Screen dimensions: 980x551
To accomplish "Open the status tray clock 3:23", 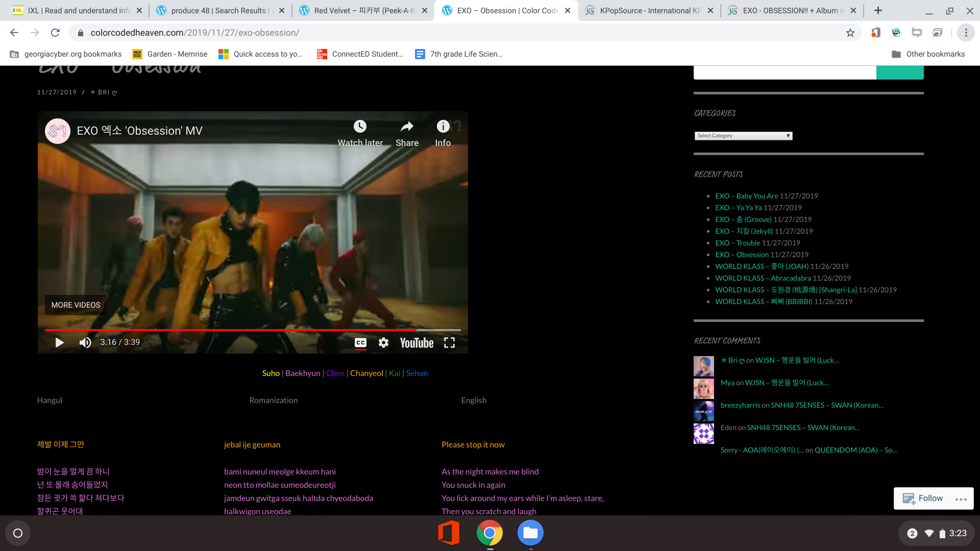I will pyautogui.click(x=958, y=534).
